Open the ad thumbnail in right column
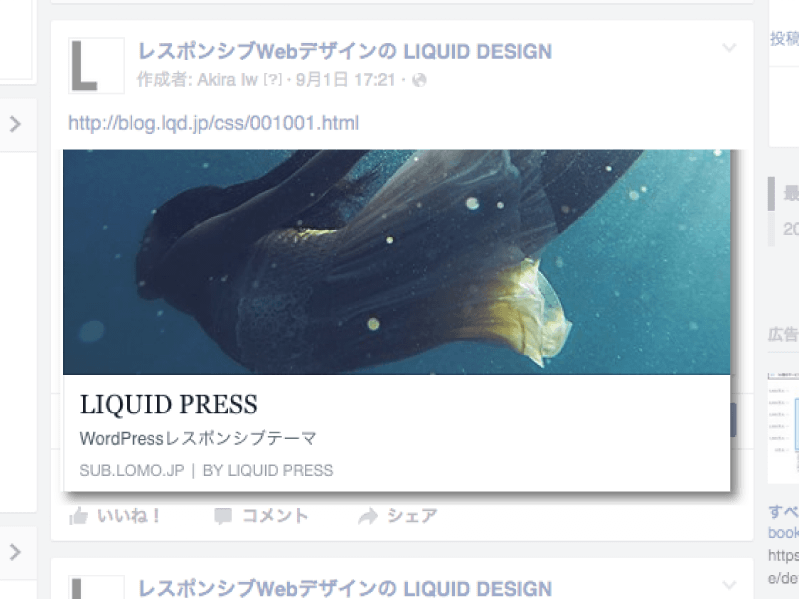This screenshot has width=800, height=600. click(x=784, y=428)
